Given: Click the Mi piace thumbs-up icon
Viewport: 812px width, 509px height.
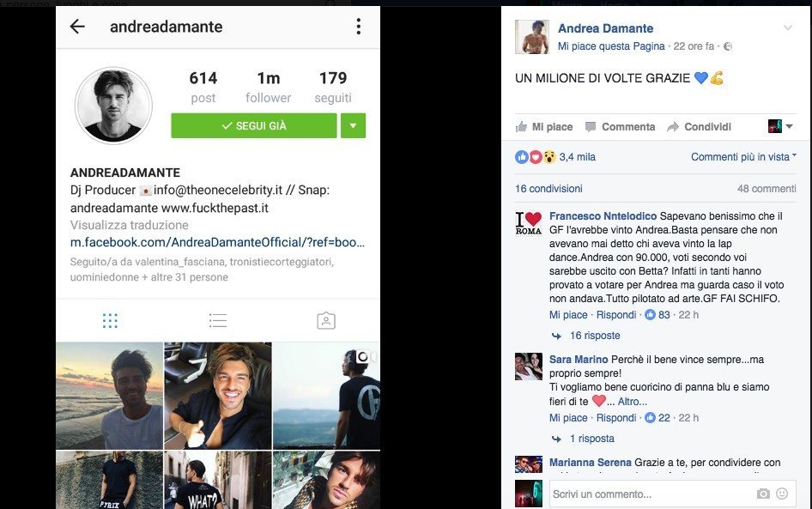Looking at the screenshot, I should (522, 127).
